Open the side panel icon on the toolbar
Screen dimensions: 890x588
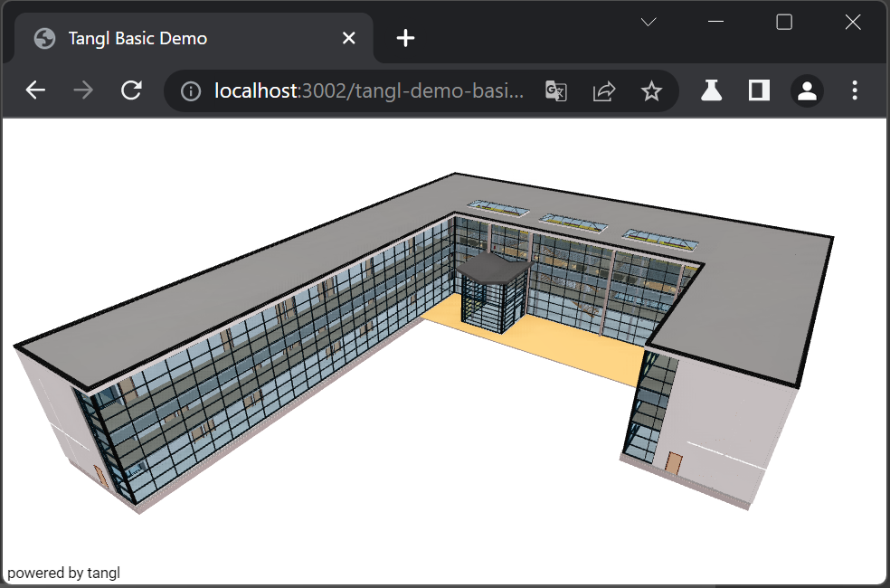tap(758, 90)
